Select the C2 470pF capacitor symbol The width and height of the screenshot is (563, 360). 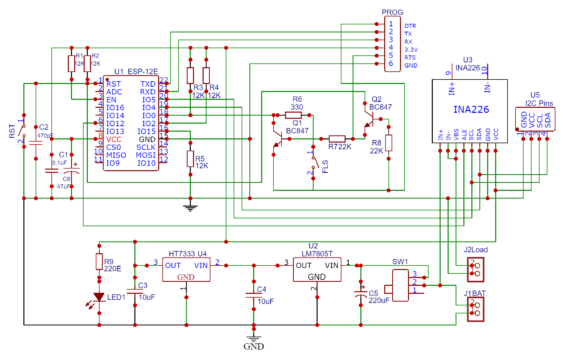coord(36,143)
